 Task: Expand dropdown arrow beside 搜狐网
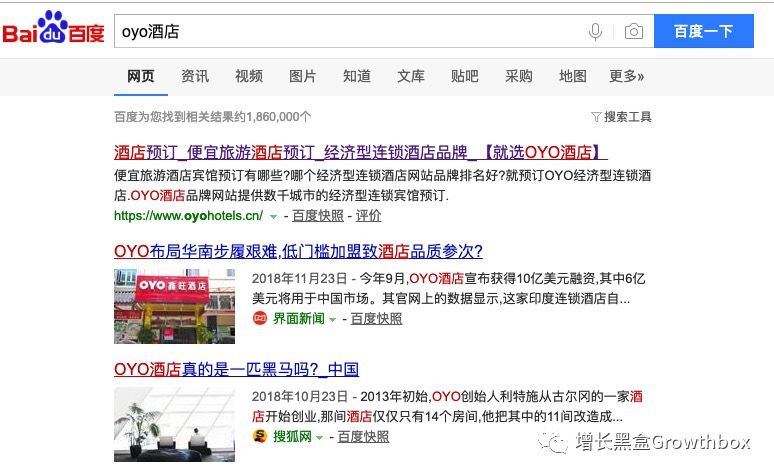coord(319,437)
